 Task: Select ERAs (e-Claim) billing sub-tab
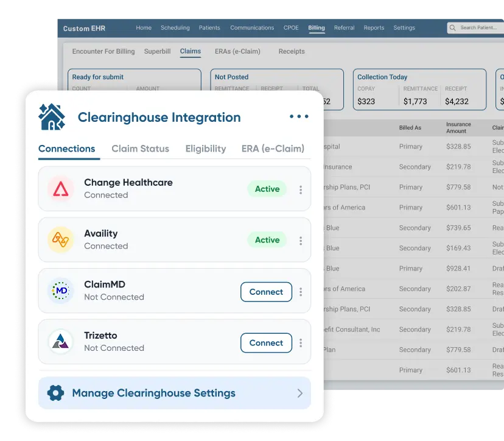[x=237, y=51]
